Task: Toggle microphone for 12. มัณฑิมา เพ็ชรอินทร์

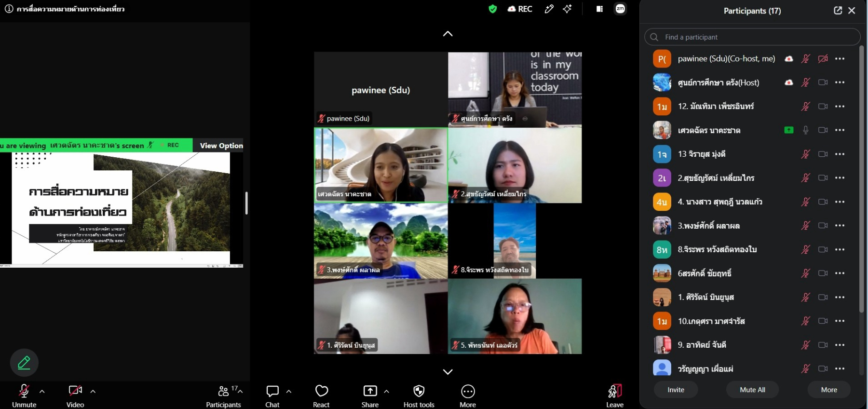Action: pos(805,107)
